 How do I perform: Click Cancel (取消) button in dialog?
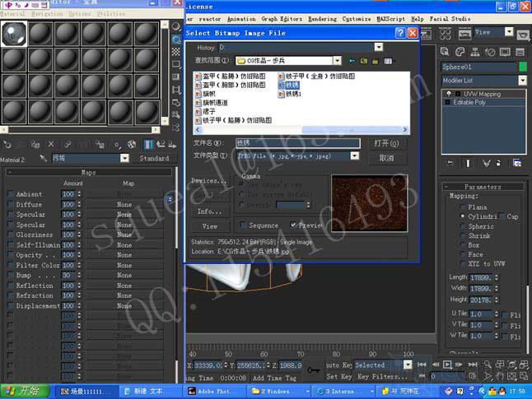pos(386,158)
